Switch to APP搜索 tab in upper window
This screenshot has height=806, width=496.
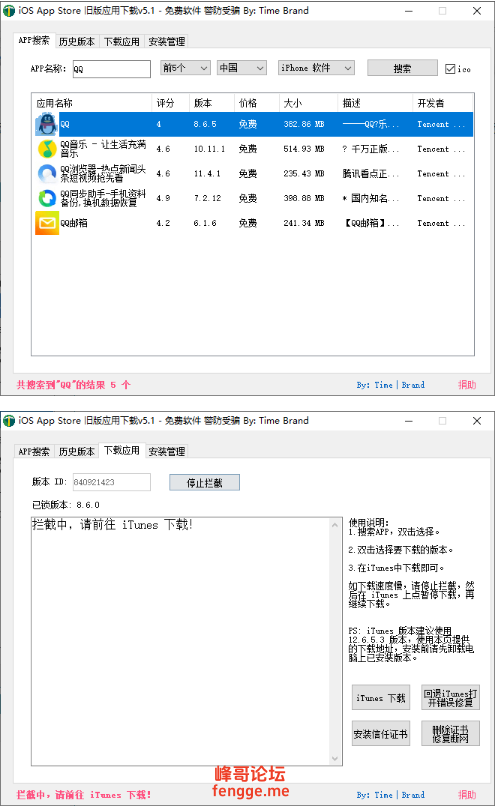coord(34,41)
